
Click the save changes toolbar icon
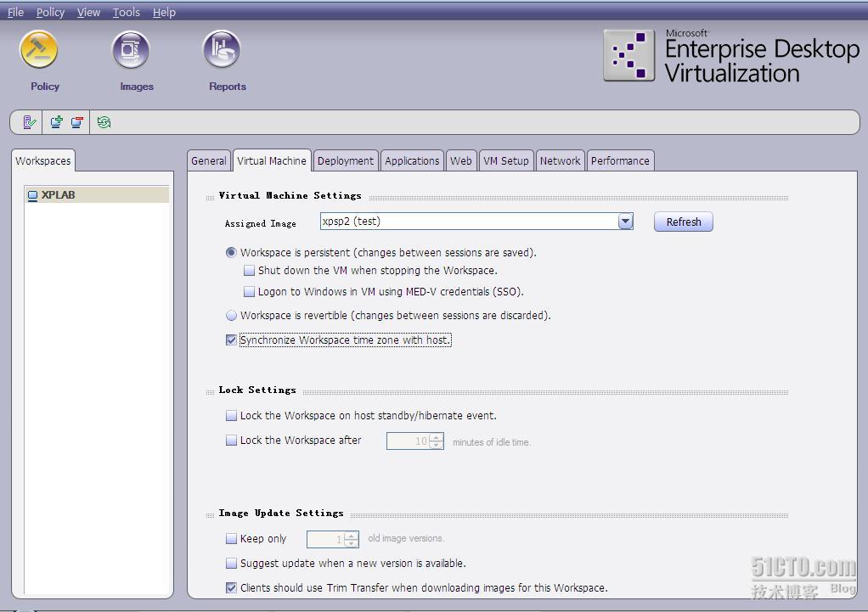tap(29, 121)
